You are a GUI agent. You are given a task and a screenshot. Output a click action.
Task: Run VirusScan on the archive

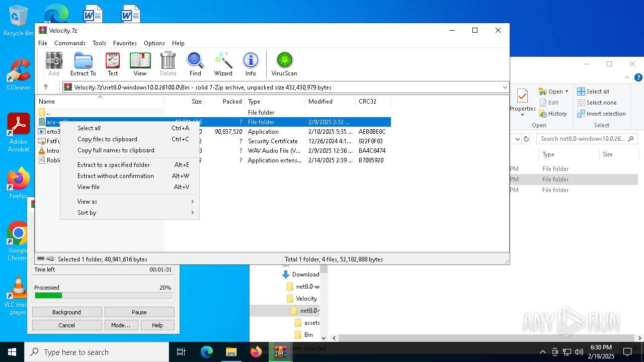(284, 64)
